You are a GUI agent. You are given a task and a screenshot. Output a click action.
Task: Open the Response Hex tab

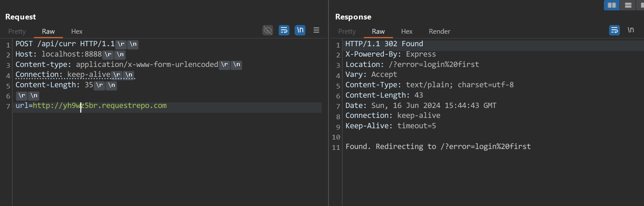407,32
